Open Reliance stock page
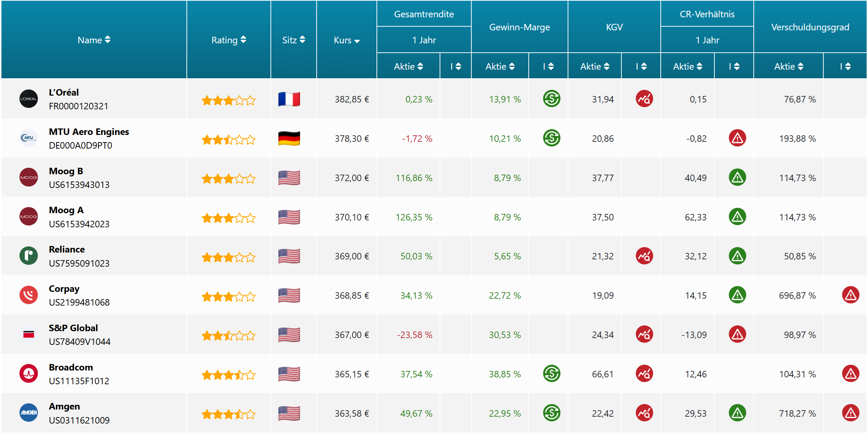868x434 pixels. [67, 249]
